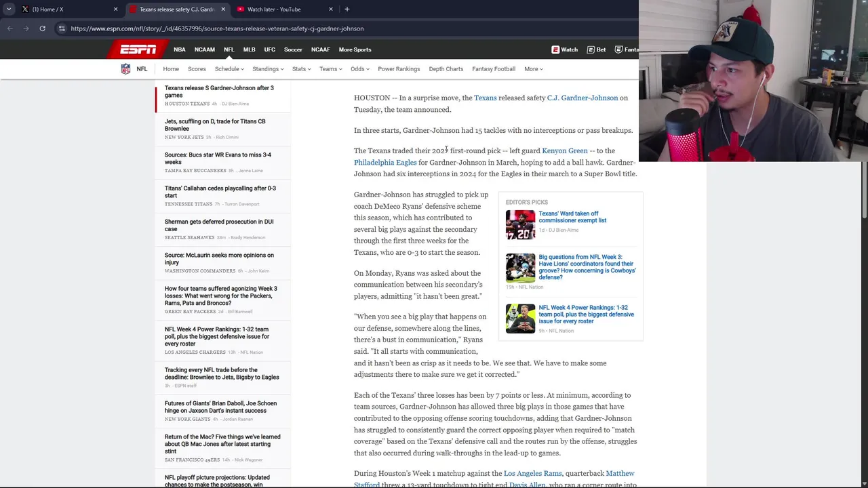Click Big questions Week 3 thumbnail

click(x=520, y=268)
